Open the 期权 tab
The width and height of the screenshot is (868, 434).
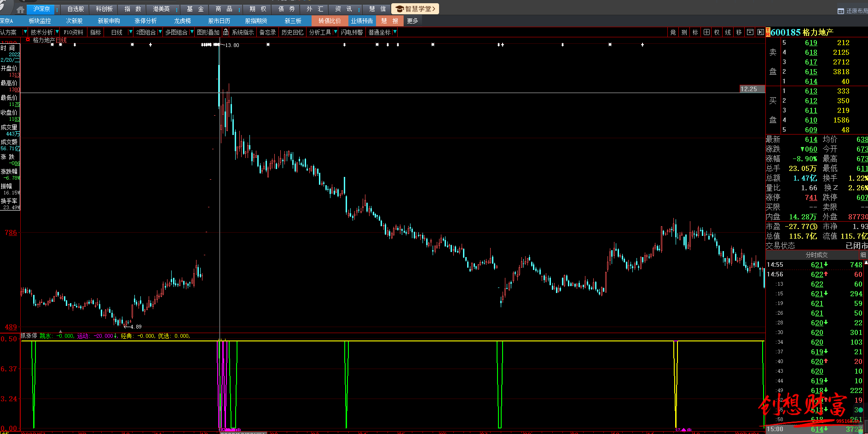pyautogui.click(x=258, y=9)
